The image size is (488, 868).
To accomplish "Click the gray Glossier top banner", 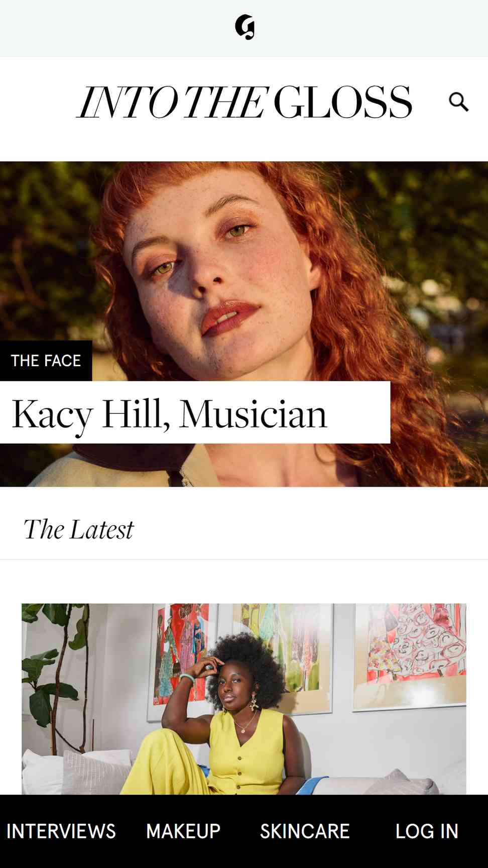I will coord(244,28).
